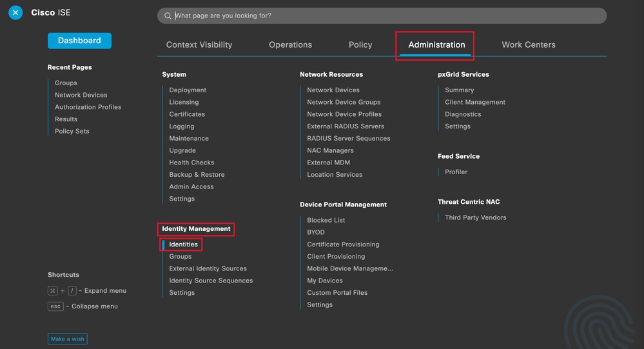This screenshot has width=644, height=349.
Task: Open Authorization Profiles in Recent Pages
Action: coord(88,107)
